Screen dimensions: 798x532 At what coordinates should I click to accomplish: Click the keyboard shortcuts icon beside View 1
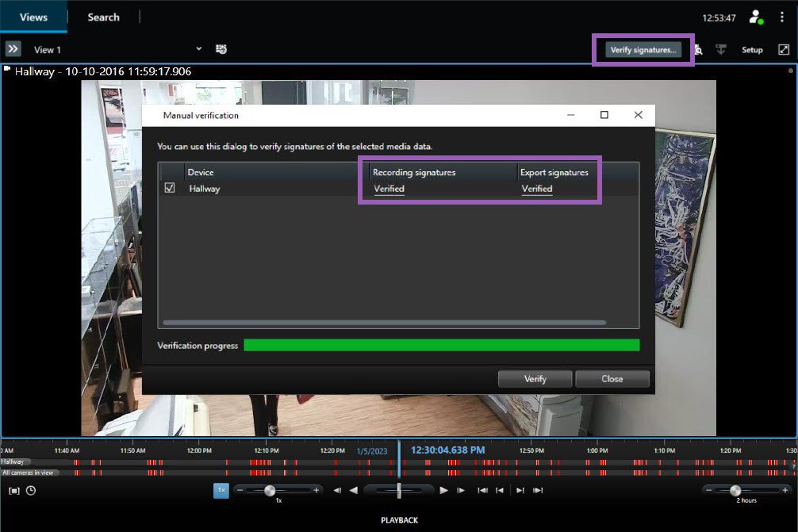click(x=221, y=49)
